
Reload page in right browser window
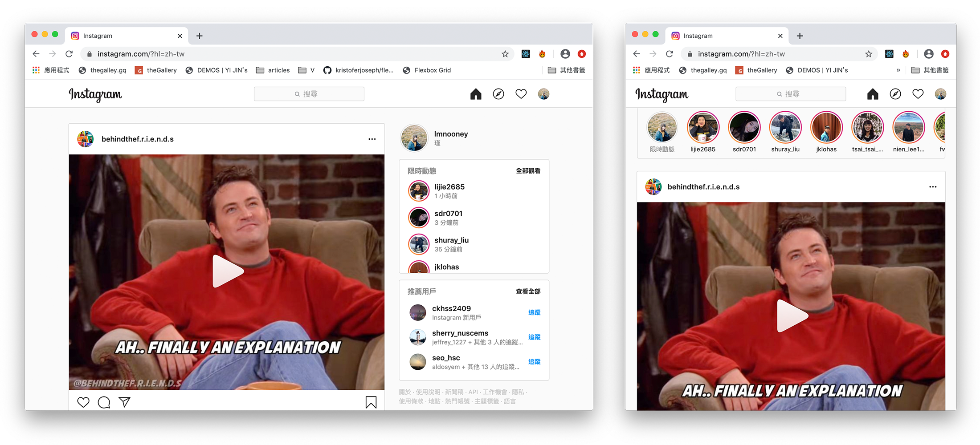tap(670, 54)
